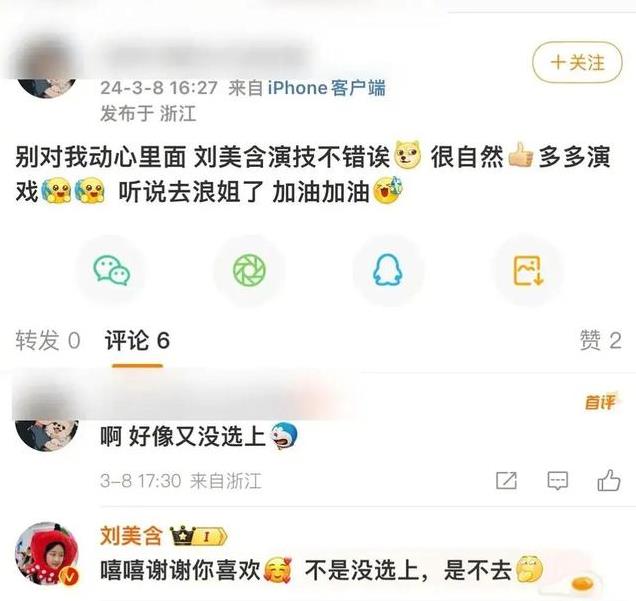Switch to the 转发 0 tab
This screenshot has height=601, width=636.
48,340
